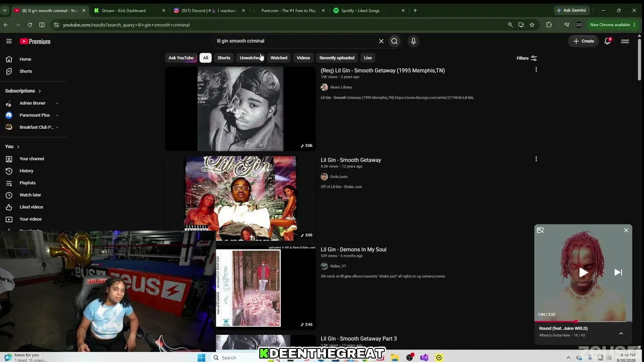
Task: Select the All filter chip
Action: [205, 58]
